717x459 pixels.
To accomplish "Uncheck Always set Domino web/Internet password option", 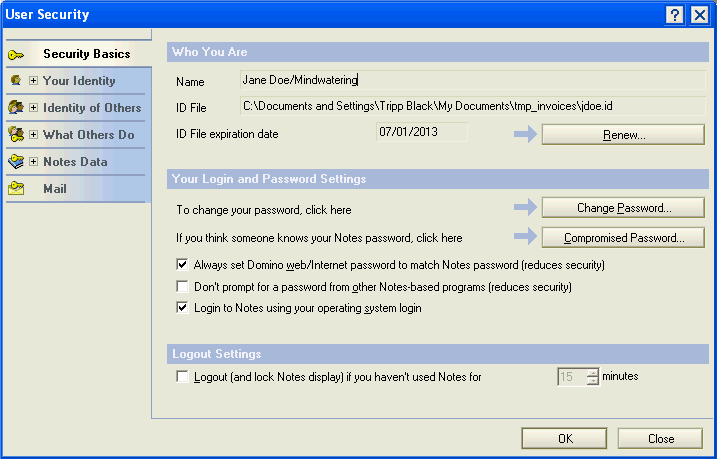I will click(182, 265).
